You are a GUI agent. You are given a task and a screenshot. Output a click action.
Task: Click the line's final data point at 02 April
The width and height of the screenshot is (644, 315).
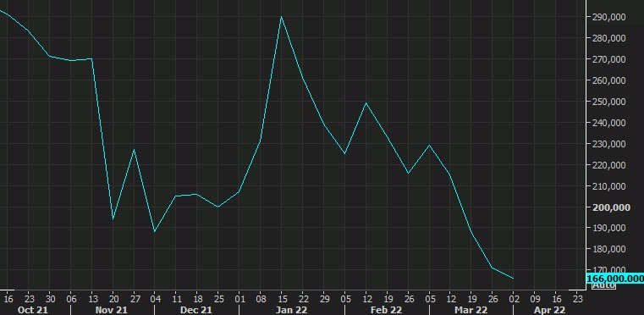point(514,279)
